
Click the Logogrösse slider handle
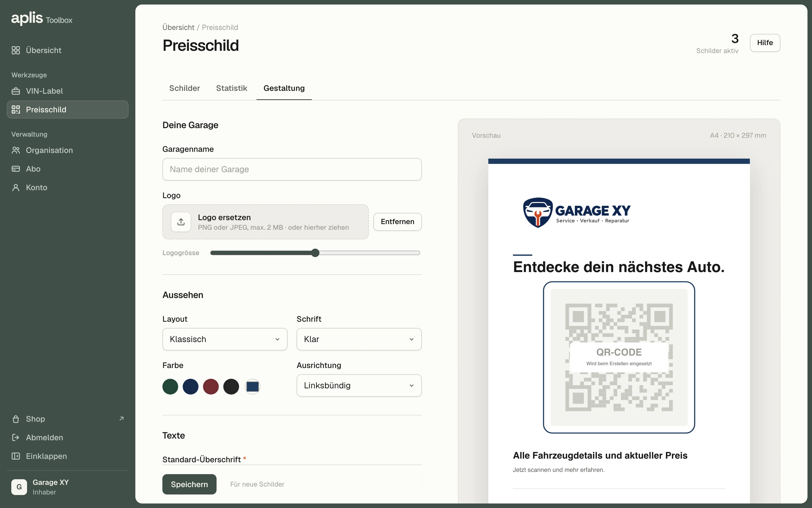coord(315,253)
